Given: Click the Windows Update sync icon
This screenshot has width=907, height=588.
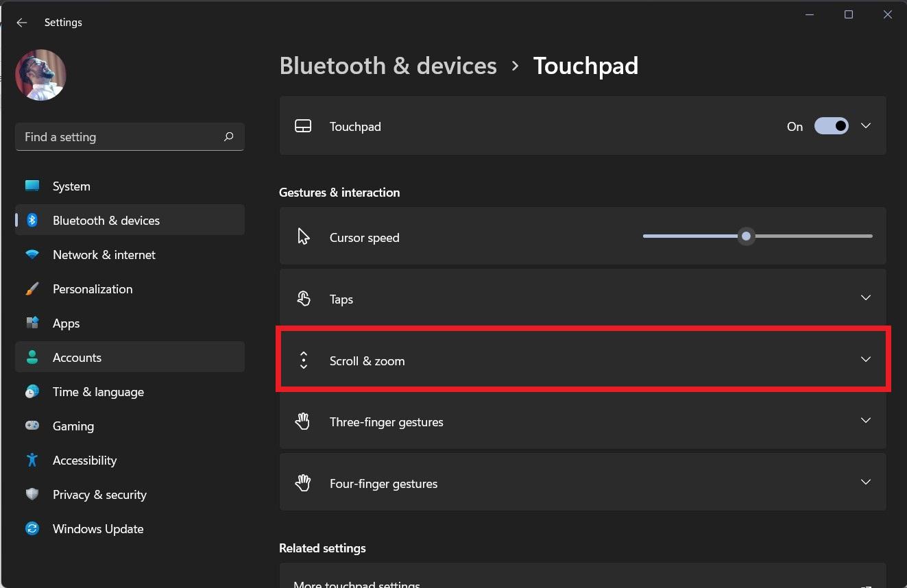Looking at the screenshot, I should [32, 529].
